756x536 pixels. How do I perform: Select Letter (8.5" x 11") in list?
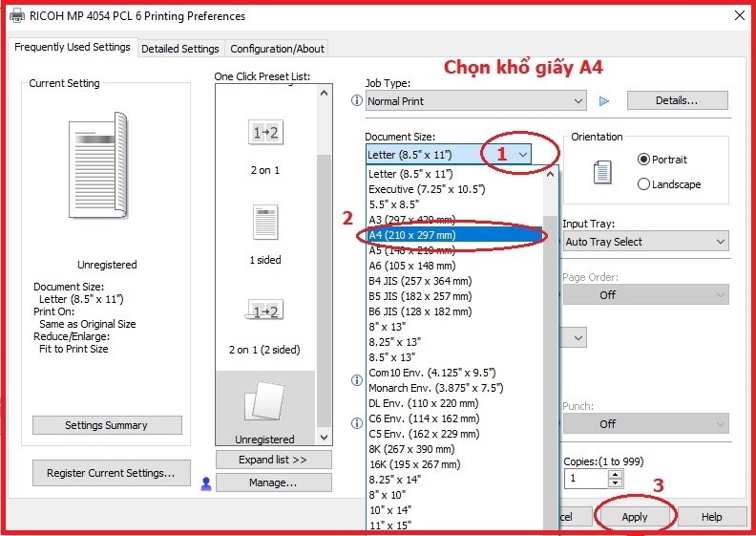pyautogui.click(x=454, y=174)
